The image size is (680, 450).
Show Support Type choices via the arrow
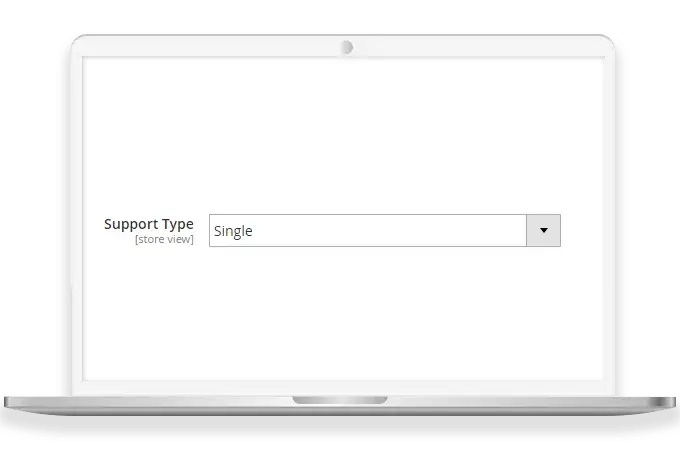(543, 230)
